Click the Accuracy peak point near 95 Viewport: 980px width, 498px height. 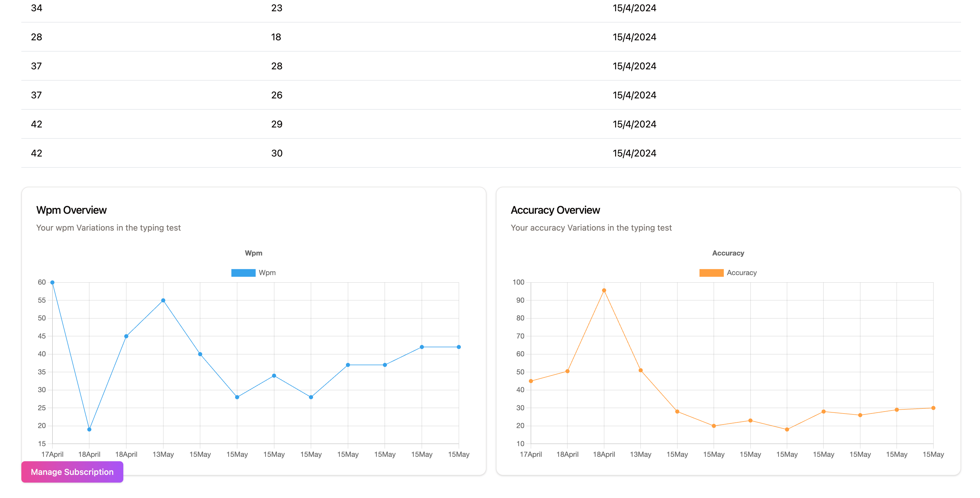click(604, 291)
